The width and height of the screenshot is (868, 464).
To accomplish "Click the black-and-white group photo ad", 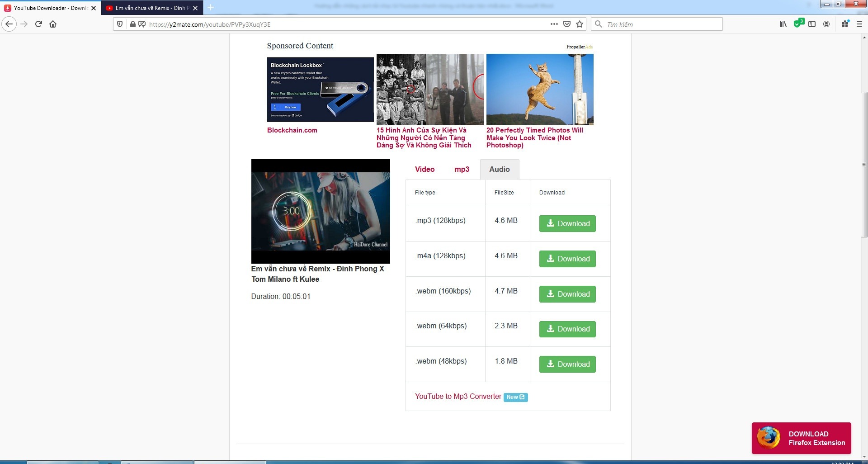I will (x=430, y=90).
